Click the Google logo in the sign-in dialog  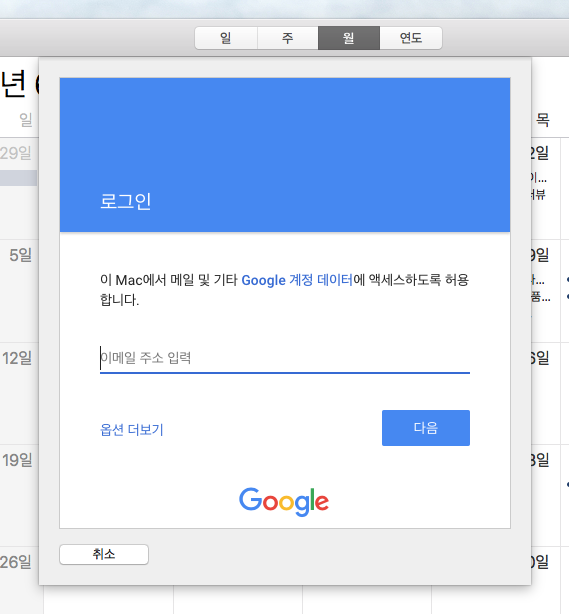[x=284, y=501]
